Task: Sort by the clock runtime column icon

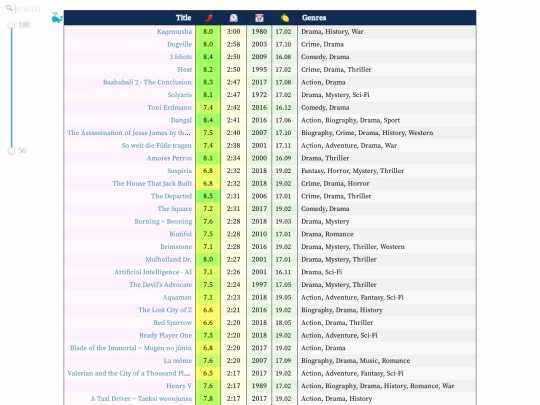Action: point(233,18)
